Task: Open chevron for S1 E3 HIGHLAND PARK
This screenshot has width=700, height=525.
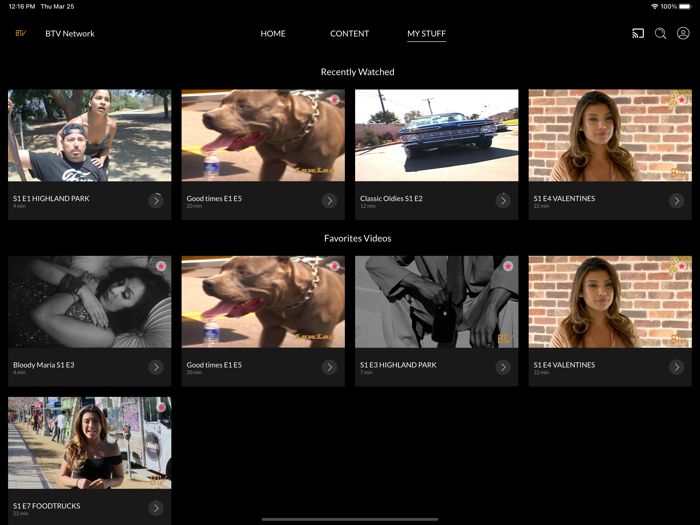Action: (x=503, y=367)
